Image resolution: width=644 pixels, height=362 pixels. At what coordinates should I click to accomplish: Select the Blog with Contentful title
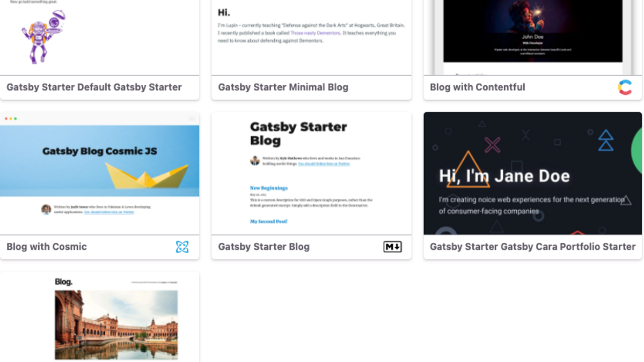point(478,87)
